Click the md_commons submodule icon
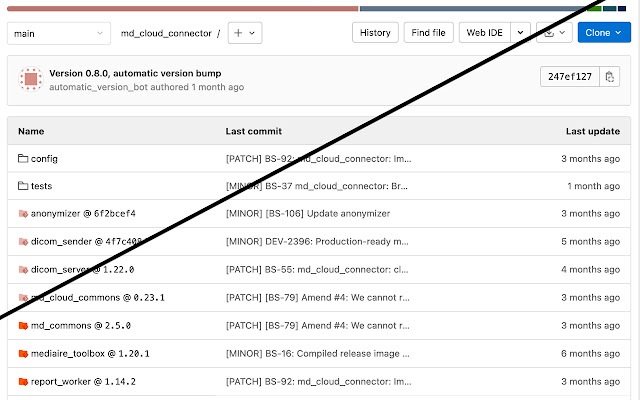The height and width of the screenshot is (400, 640). 23,325
